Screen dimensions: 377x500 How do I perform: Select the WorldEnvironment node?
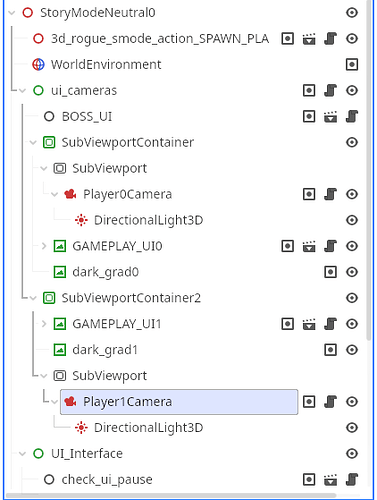pyautogui.click(x=106, y=64)
